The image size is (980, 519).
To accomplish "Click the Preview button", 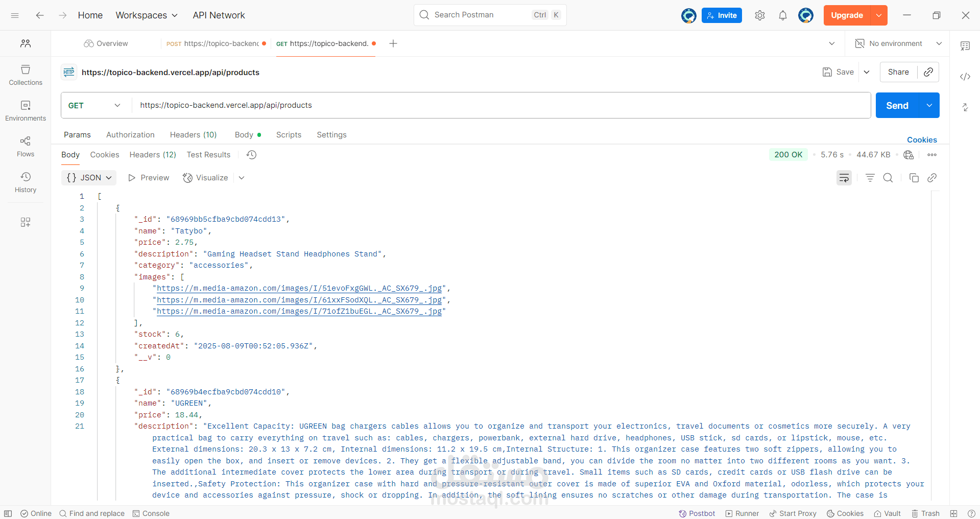I will tap(149, 178).
